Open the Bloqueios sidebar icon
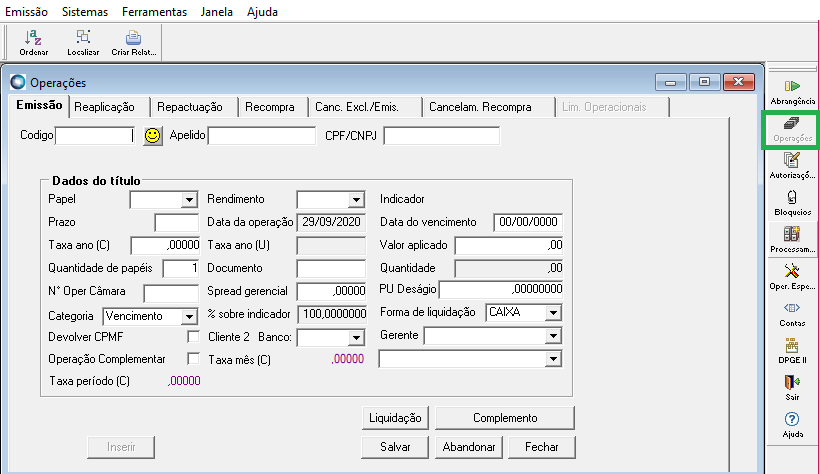 tap(792, 203)
